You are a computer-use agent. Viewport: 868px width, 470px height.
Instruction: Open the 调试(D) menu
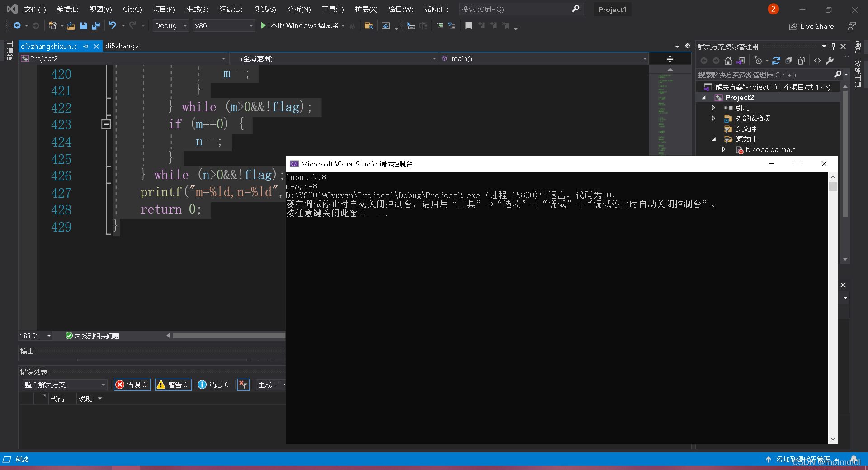[x=231, y=9]
